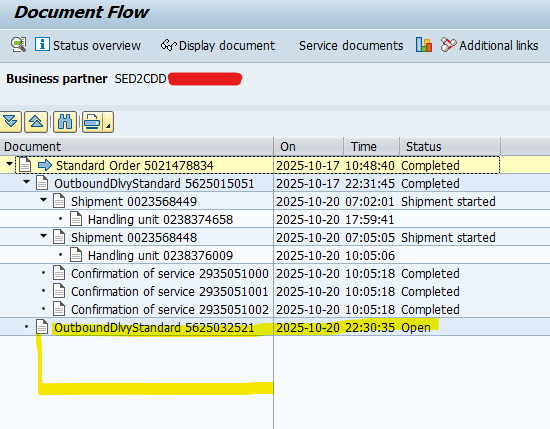The width and height of the screenshot is (550, 429).
Task: Collapse the Standard Order 5021478834 node
Action: pyautogui.click(x=9, y=164)
